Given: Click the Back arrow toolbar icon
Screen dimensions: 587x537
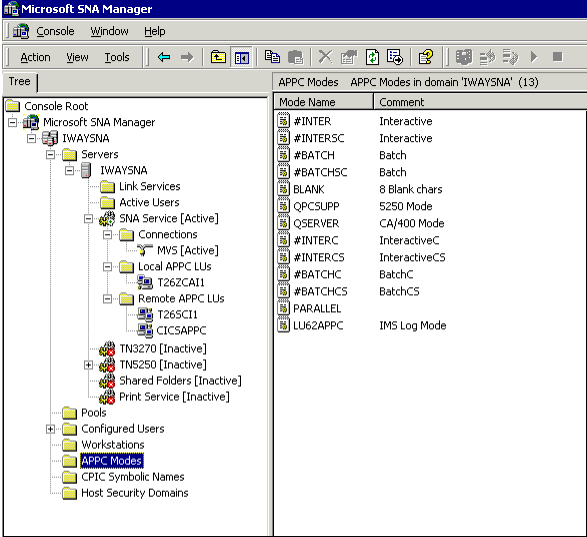Looking at the screenshot, I should [x=164, y=57].
